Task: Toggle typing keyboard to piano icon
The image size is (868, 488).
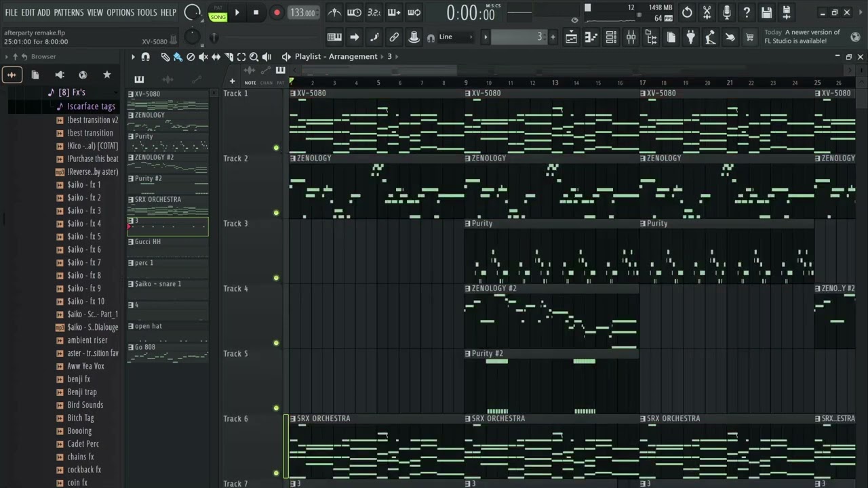Action: [x=334, y=37]
